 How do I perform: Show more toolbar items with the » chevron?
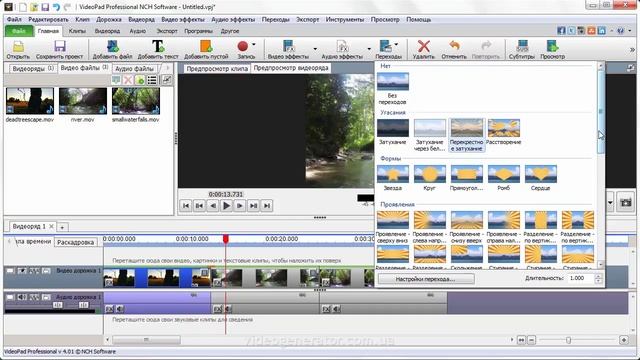(x=632, y=49)
